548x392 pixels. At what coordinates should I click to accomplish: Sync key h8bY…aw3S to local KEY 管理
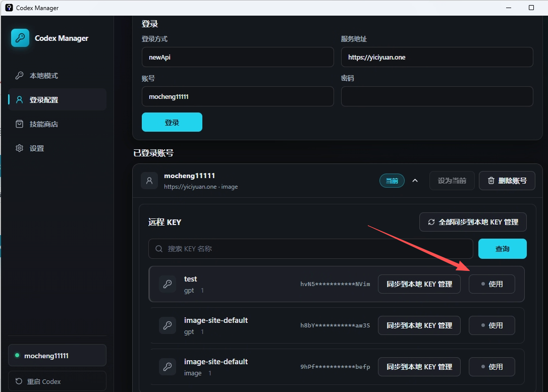coord(419,325)
